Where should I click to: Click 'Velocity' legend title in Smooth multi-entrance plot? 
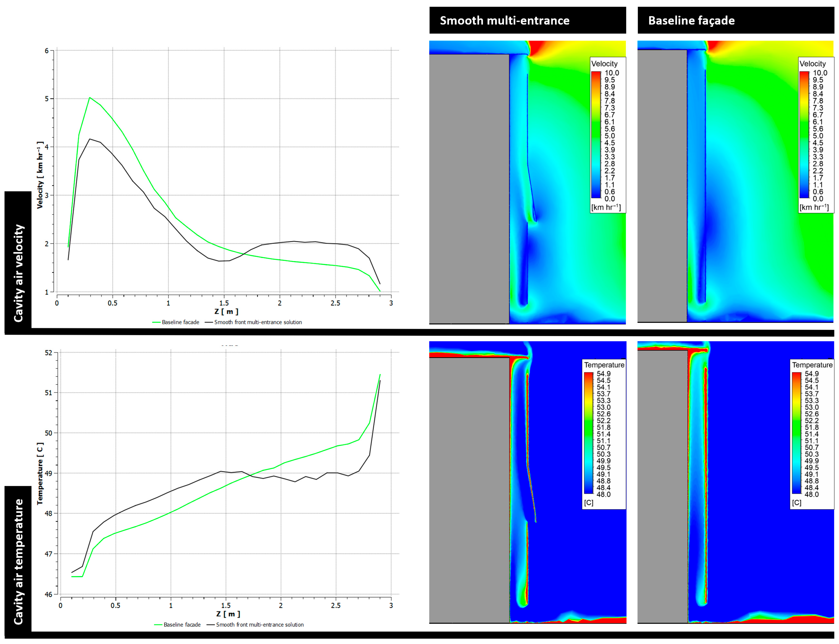(604, 64)
